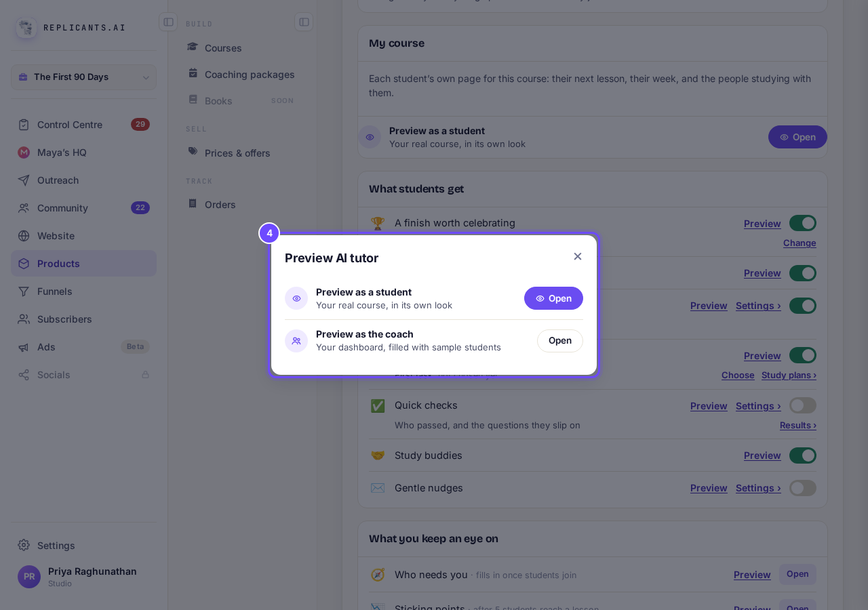Collapse the Build sub-sidebar panel icon
Image resolution: width=868 pixels, height=610 pixels.
pos(304,22)
